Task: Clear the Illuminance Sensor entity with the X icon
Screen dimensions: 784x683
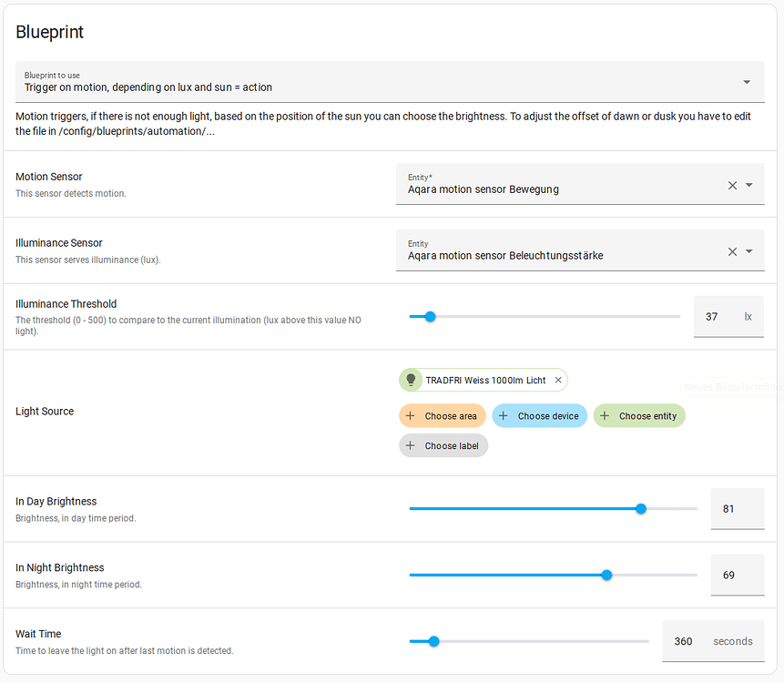Action: [732, 250]
